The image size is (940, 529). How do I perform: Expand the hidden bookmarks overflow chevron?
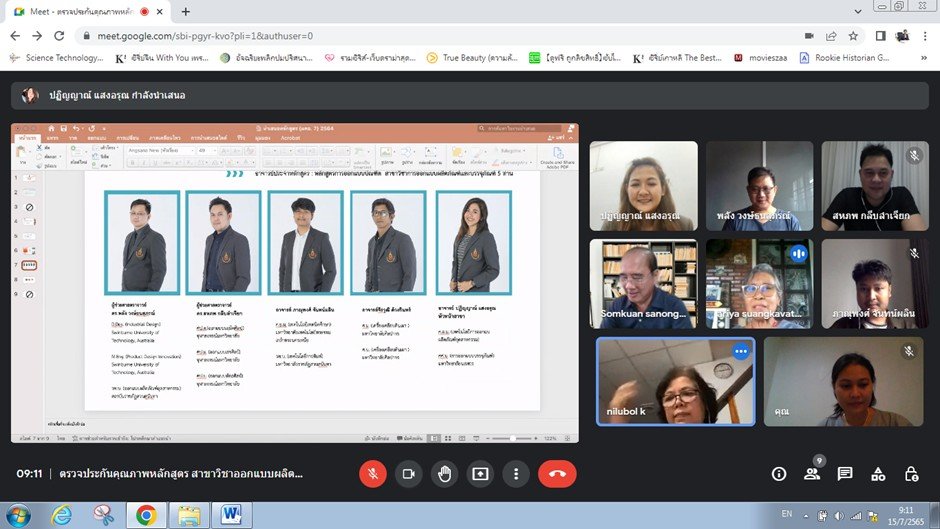(926, 58)
